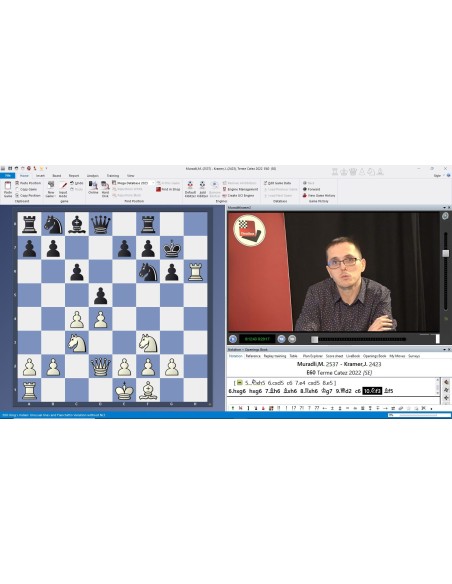Switch to the Analysis ribbon tab
The image size is (452, 584).
pyautogui.click(x=93, y=175)
